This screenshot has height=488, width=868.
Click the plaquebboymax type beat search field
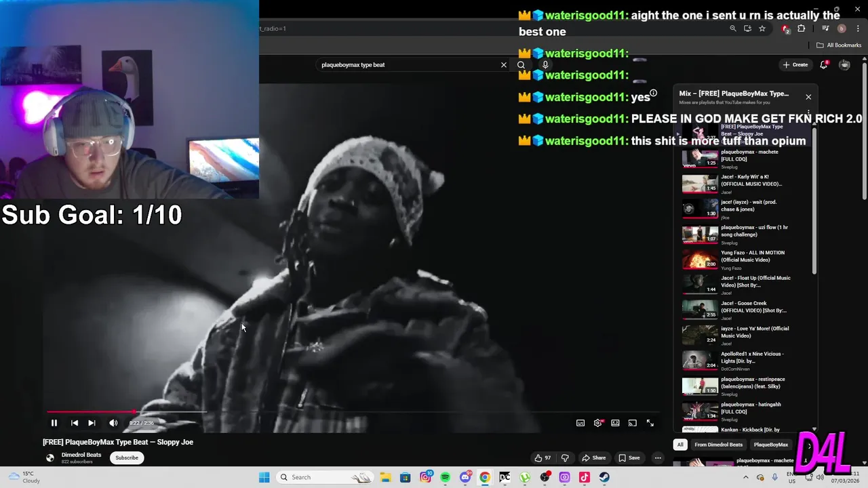[x=407, y=65]
